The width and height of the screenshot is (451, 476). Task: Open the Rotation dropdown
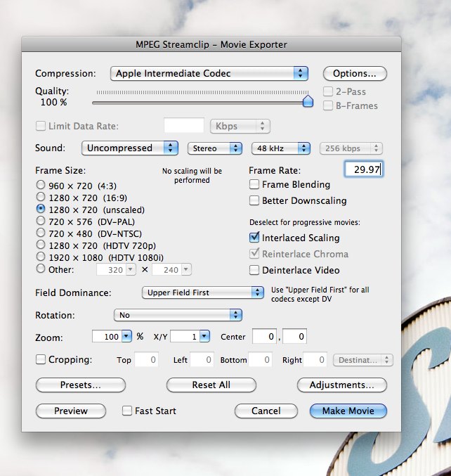coord(178,315)
